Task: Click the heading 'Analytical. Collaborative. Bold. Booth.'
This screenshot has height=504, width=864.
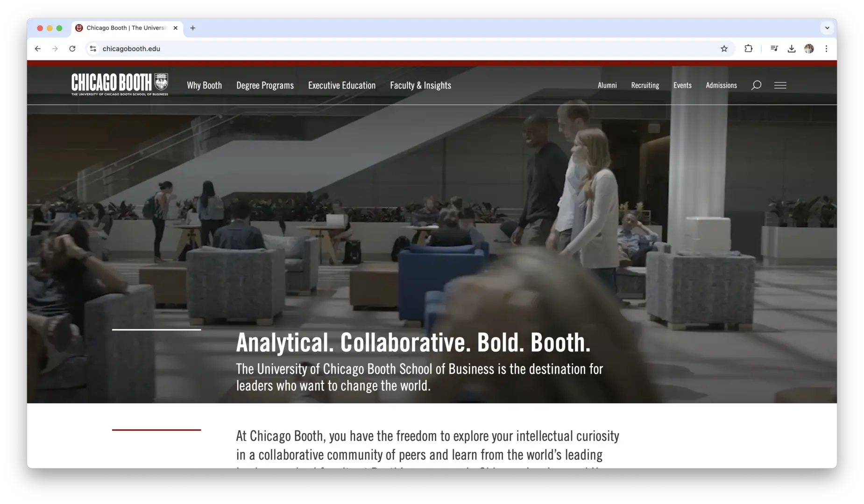Action: click(413, 343)
